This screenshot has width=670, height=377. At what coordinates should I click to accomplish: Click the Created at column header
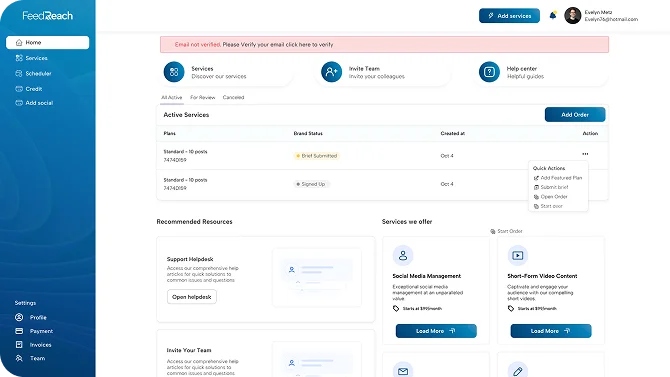(x=453, y=133)
